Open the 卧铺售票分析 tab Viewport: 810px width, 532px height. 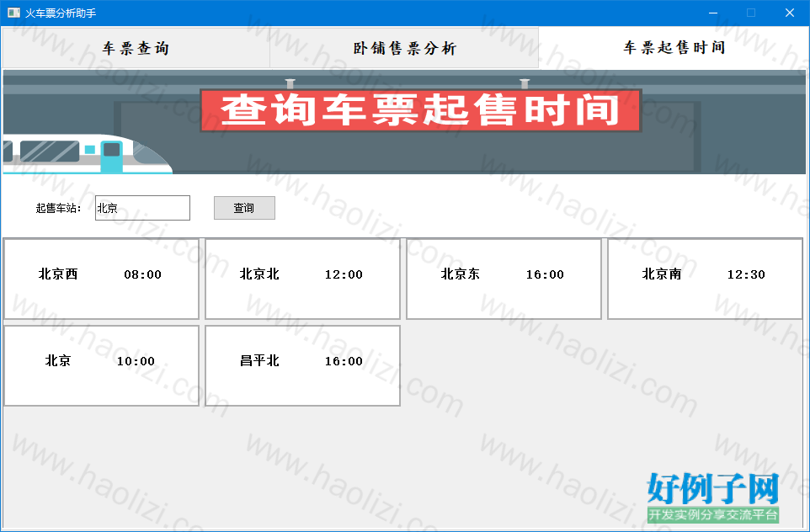click(x=404, y=48)
